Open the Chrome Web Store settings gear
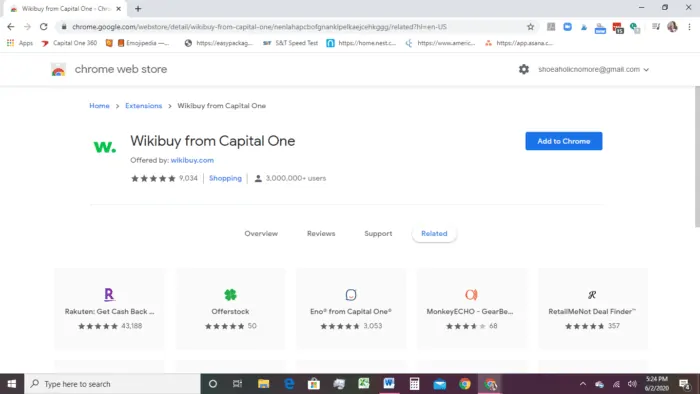Viewport: 700px width, 394px height. pyautogui.click(x=524, y=69)
